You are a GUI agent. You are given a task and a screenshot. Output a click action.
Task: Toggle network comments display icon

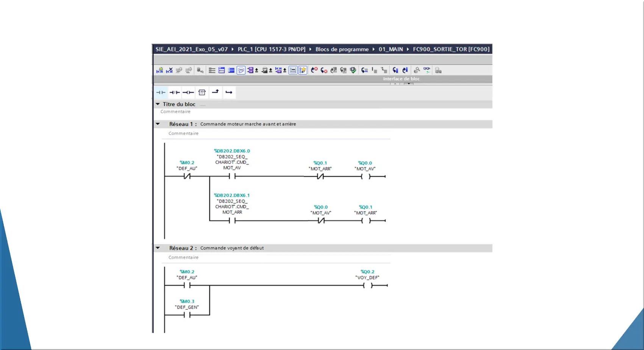coord(293,70)
